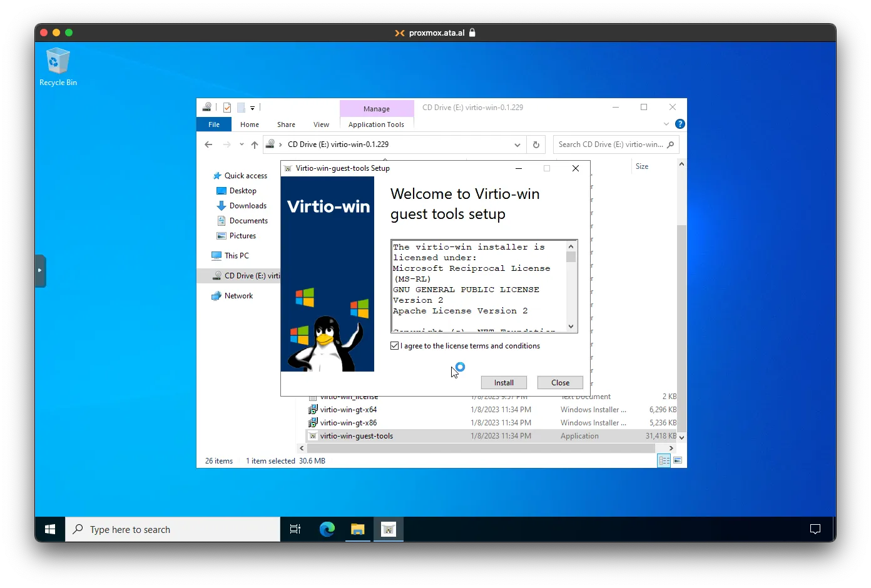
Task: Open Downloads in navigation pane
Action: (x=242, y=206)
